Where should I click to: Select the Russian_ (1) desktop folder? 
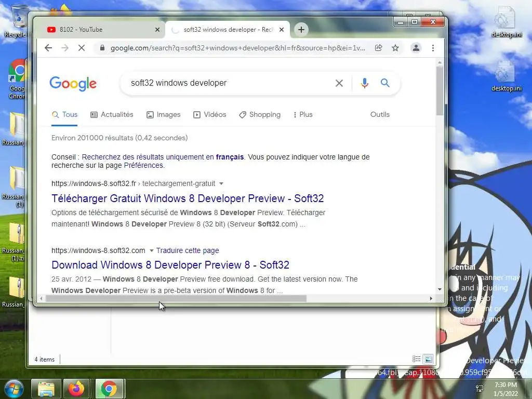pos(14,188)
